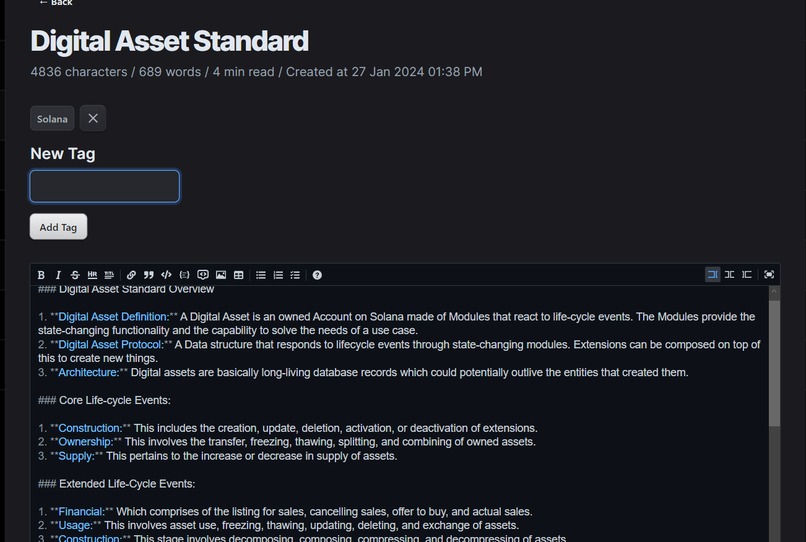Screen dimensions: 806x542
Task: Toggle live split preview mode
Action: (x=729, y=275)
